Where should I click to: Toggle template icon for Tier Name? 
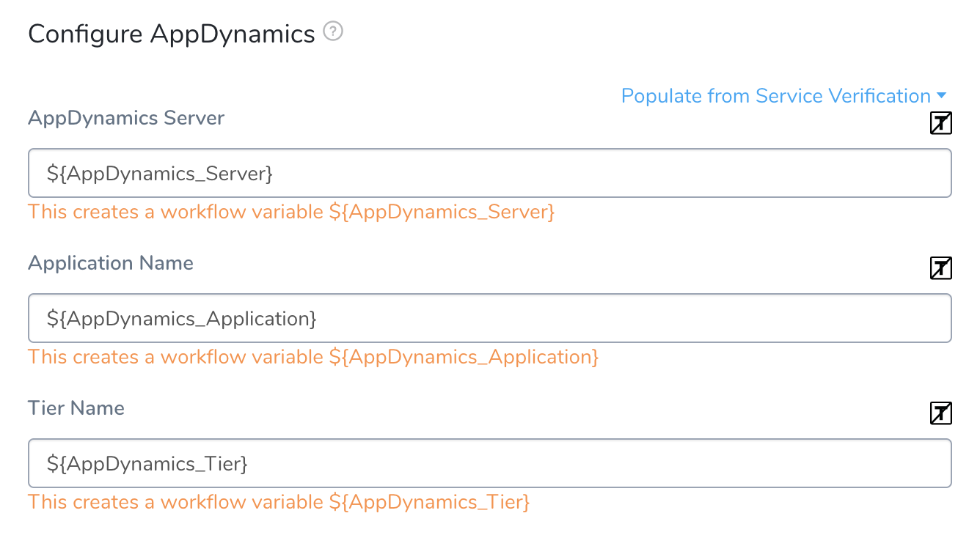coord(940,413)
